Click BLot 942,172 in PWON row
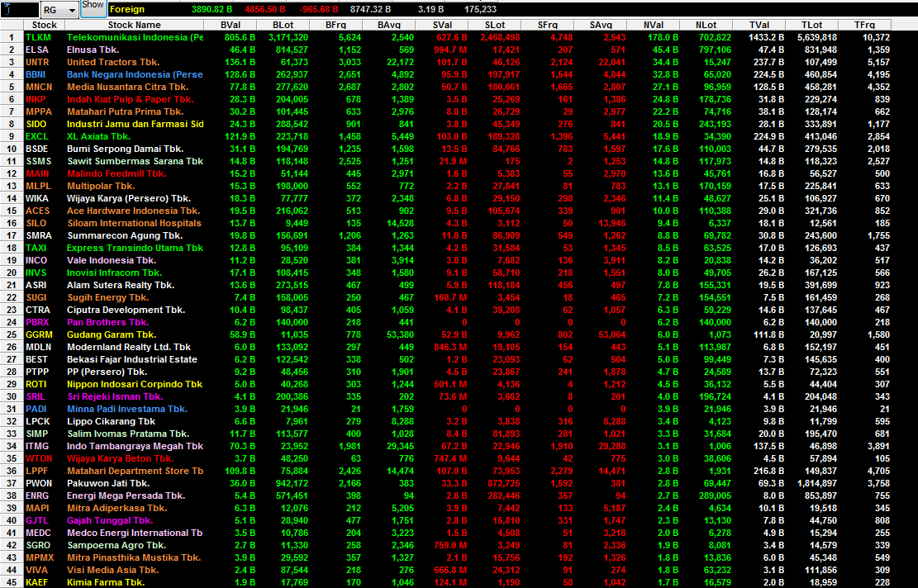The height and width of the screenshot is (588, 918). click(x=292, y=483)
